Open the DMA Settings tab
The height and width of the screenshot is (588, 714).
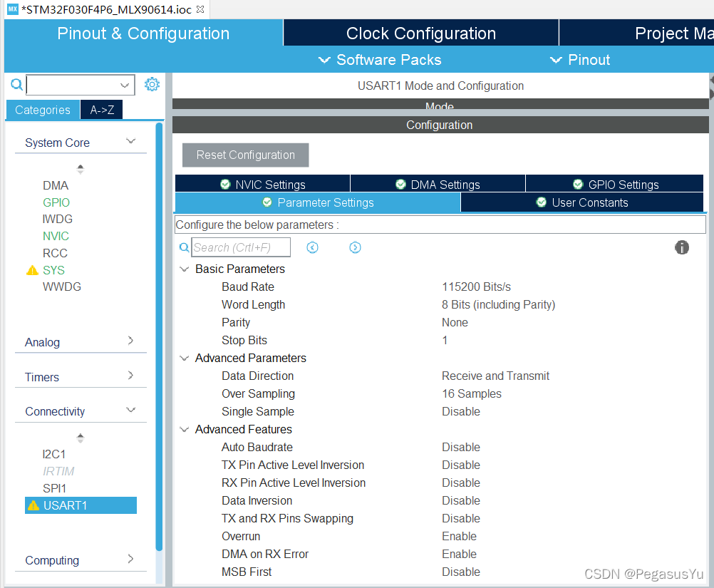point(438,184)
